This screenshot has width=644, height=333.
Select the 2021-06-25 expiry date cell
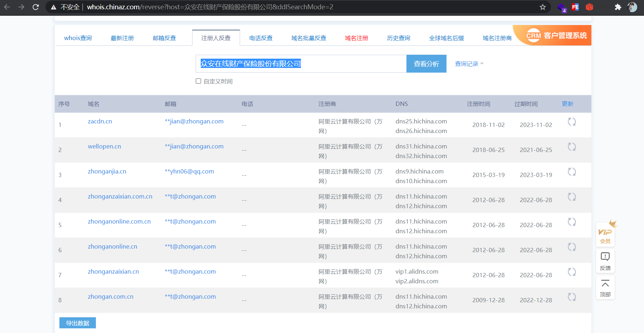point(536,150)
